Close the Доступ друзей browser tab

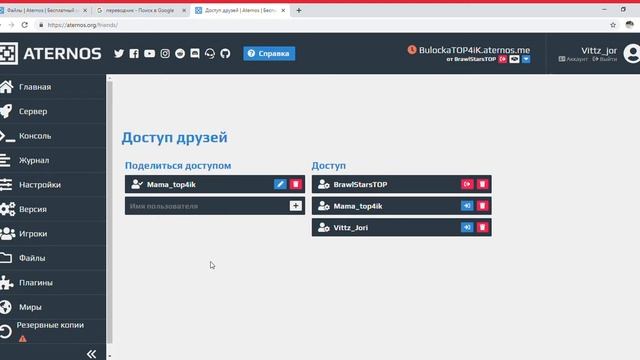coord(283,11)
